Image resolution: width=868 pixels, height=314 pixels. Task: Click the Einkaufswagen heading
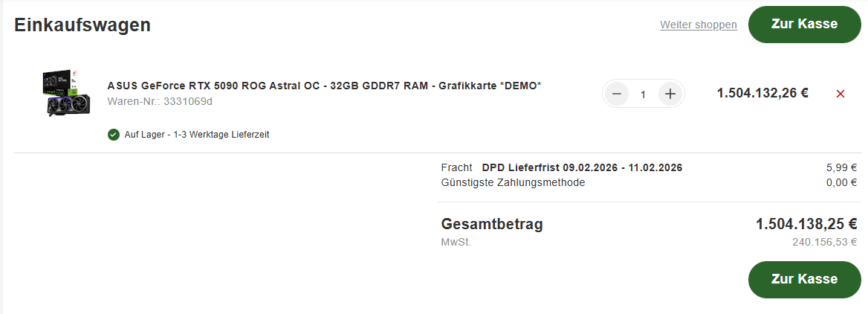point(82,25)
